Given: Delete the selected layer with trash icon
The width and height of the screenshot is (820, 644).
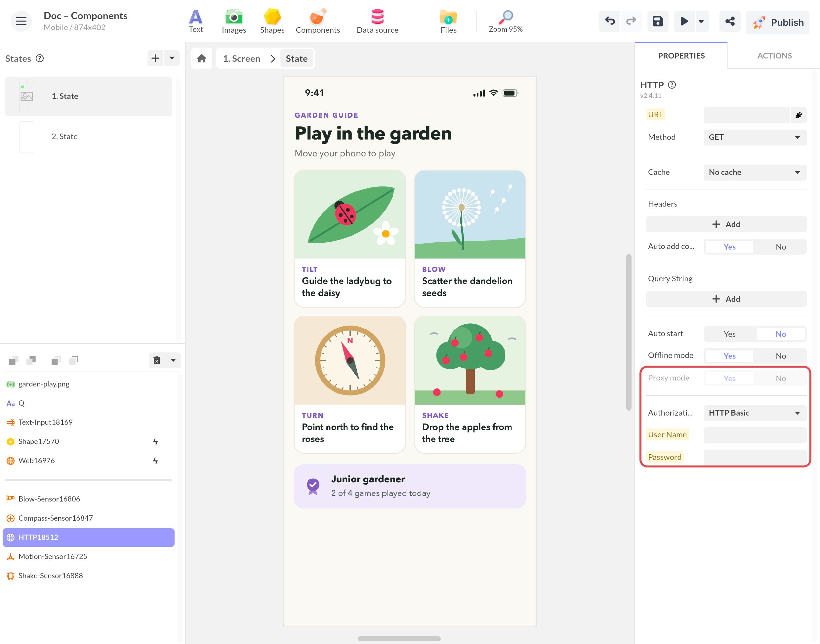Looking at the screenshot, I should click(157, 360).
